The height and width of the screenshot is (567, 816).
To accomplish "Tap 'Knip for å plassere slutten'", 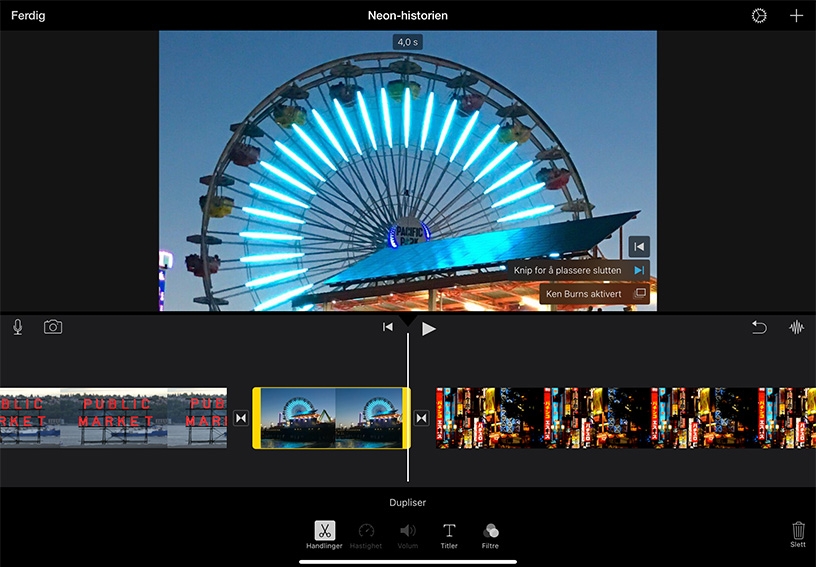I will (x=579, y=270).
